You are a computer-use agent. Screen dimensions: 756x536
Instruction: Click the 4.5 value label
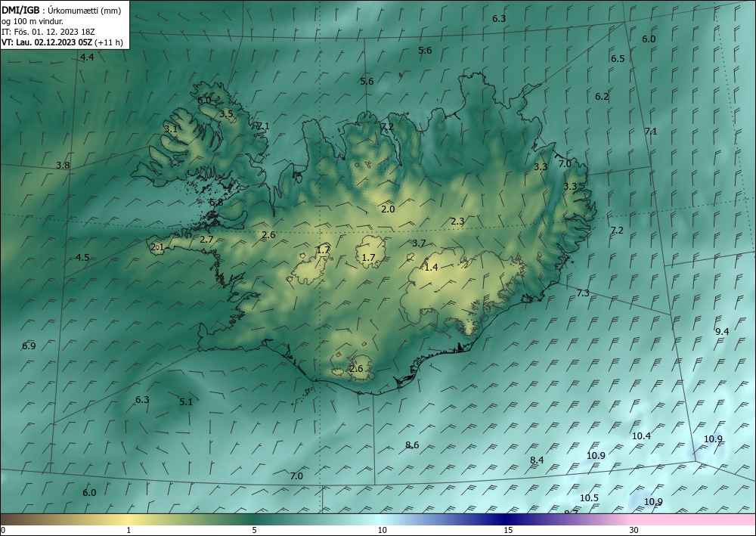[x=82, y=257]
